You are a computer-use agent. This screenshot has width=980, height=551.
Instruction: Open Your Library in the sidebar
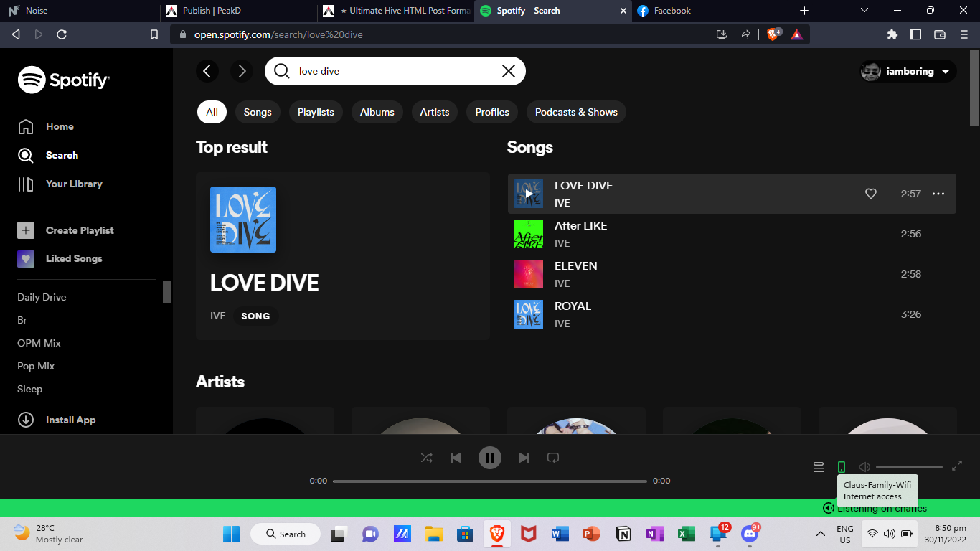(60, 184)
